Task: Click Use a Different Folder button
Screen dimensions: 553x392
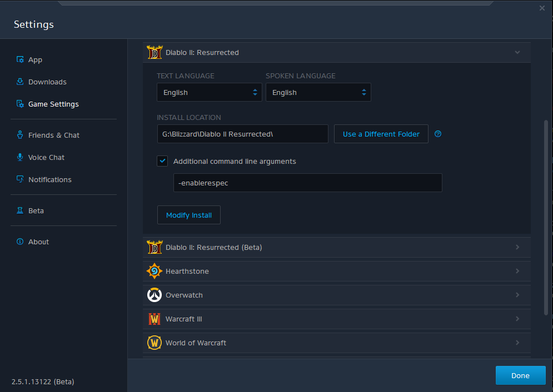Action: [x=381, y=134]
